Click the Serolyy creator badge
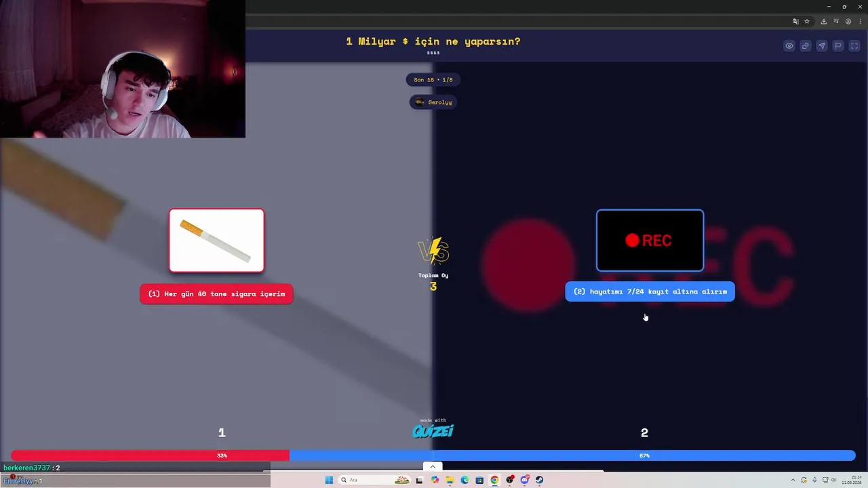The height and width of the screenshot is (488, 868). 433,102
